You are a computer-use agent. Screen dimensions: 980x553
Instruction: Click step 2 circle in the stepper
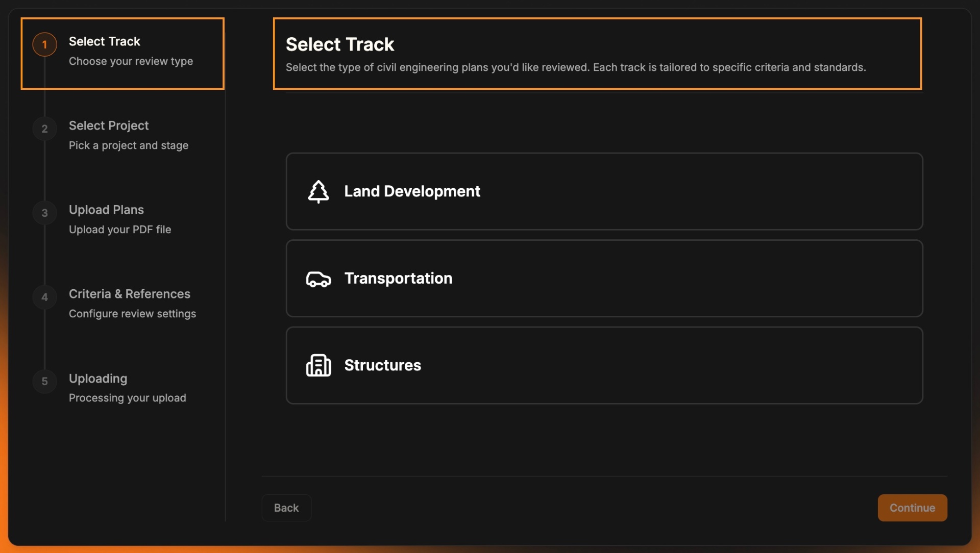click(x=44, y=129)
